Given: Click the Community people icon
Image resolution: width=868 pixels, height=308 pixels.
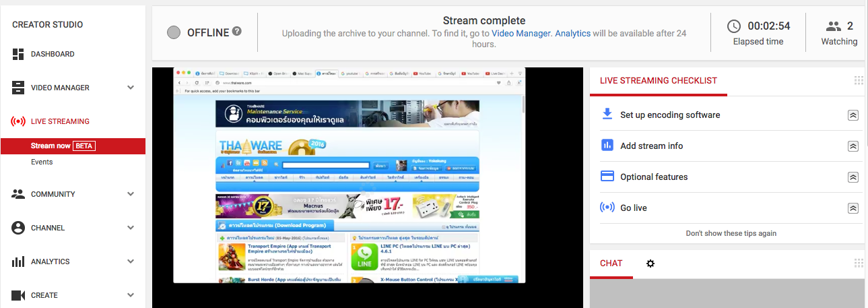Looking at the screenshot, I should pyautogui.click(x=18, y=194).
